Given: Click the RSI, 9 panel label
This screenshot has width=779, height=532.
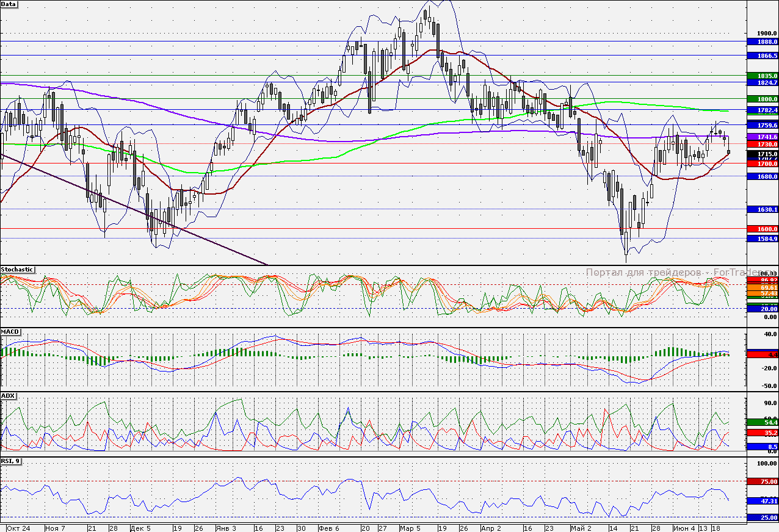Looking at the screenshot, I should [x=11, y=462].
